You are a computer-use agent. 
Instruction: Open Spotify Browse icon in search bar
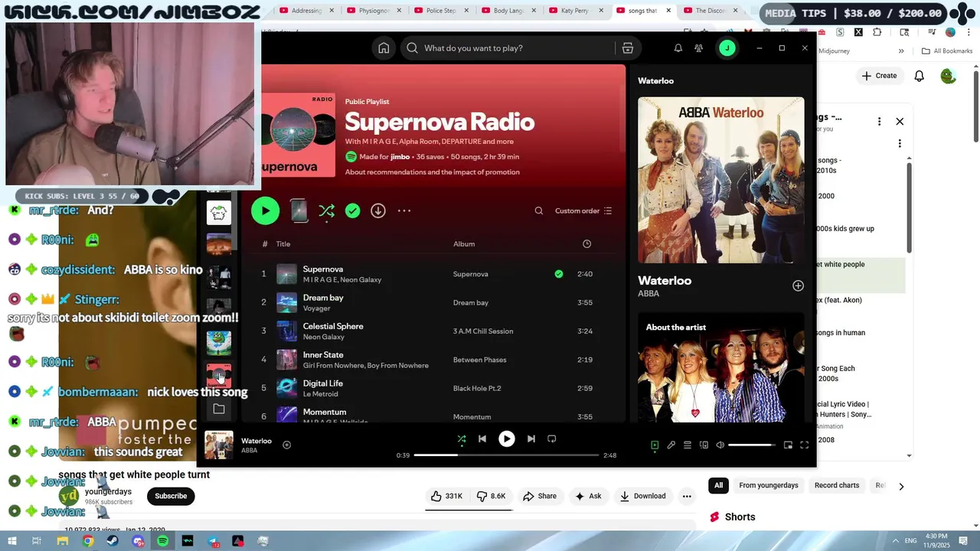(x=628, y=48)
